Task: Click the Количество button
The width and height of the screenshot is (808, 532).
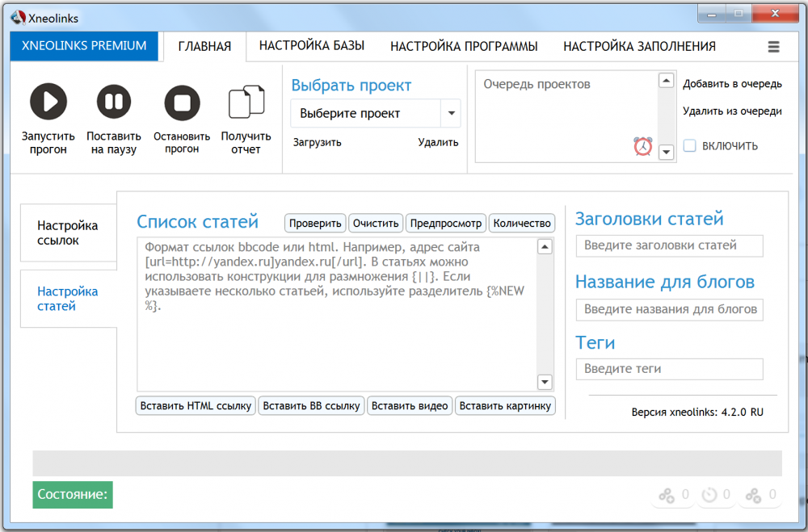Action: (521, 223)
